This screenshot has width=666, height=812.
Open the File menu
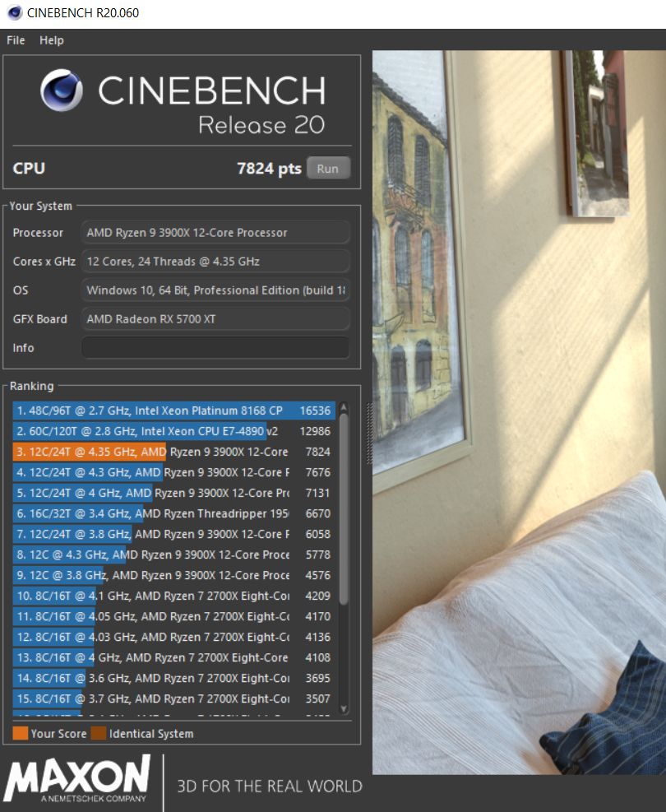16,40
